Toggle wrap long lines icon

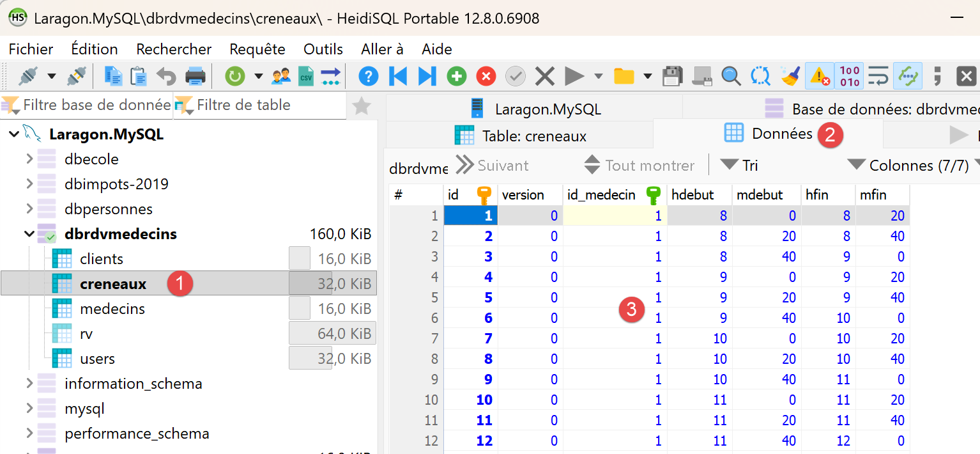coord(879,77)
